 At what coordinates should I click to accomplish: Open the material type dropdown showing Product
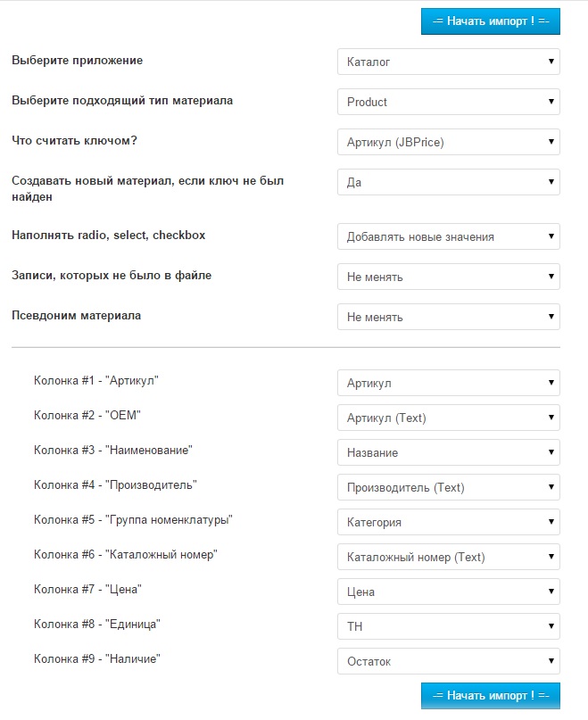pyautogui.click(x=448, y=103)
